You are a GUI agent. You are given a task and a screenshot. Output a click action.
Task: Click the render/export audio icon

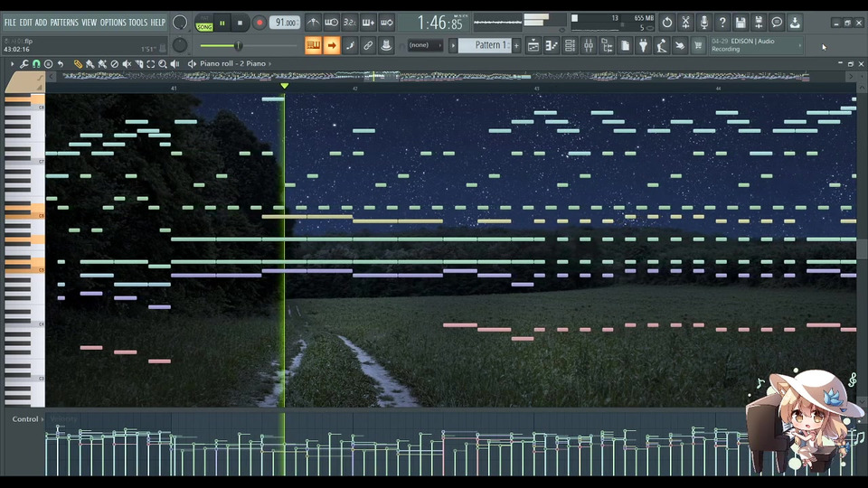759,23
